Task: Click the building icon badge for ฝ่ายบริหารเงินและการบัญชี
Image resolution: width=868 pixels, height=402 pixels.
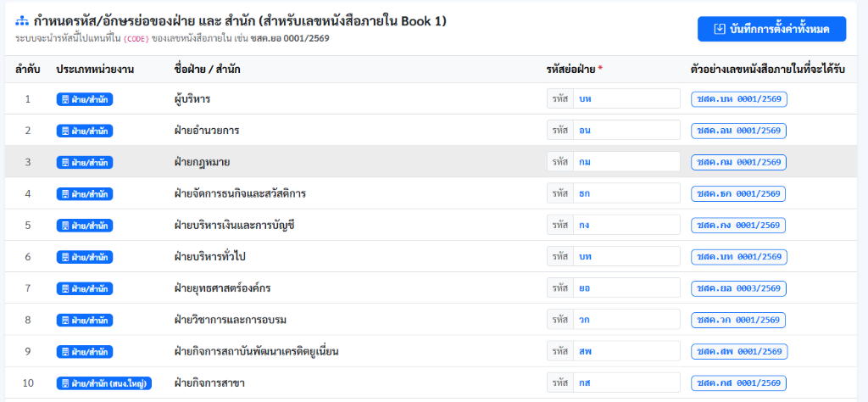Action: coord(85,226)
